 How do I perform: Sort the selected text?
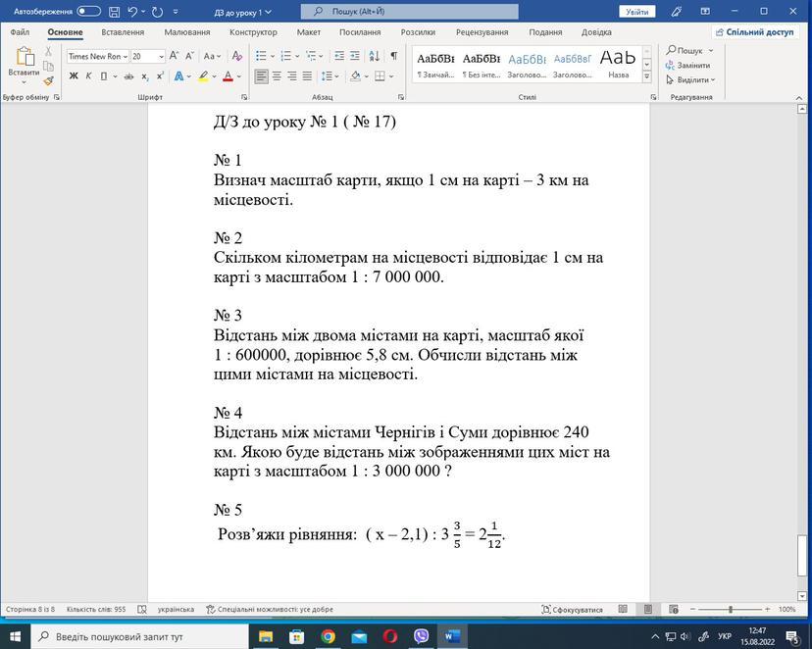(375, 55)
